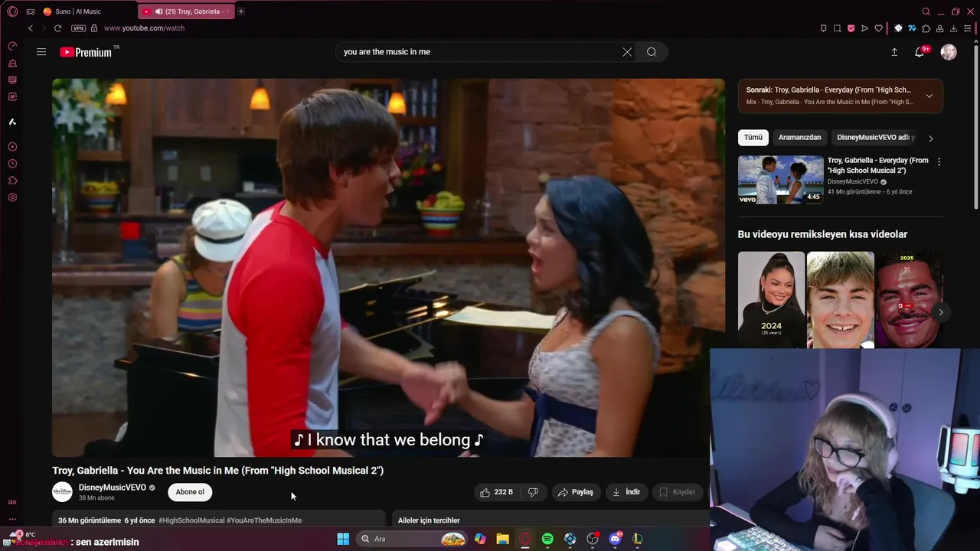Screen dimensions: 980x551
Task: Submit search with magnifier button
Action: 652,52
